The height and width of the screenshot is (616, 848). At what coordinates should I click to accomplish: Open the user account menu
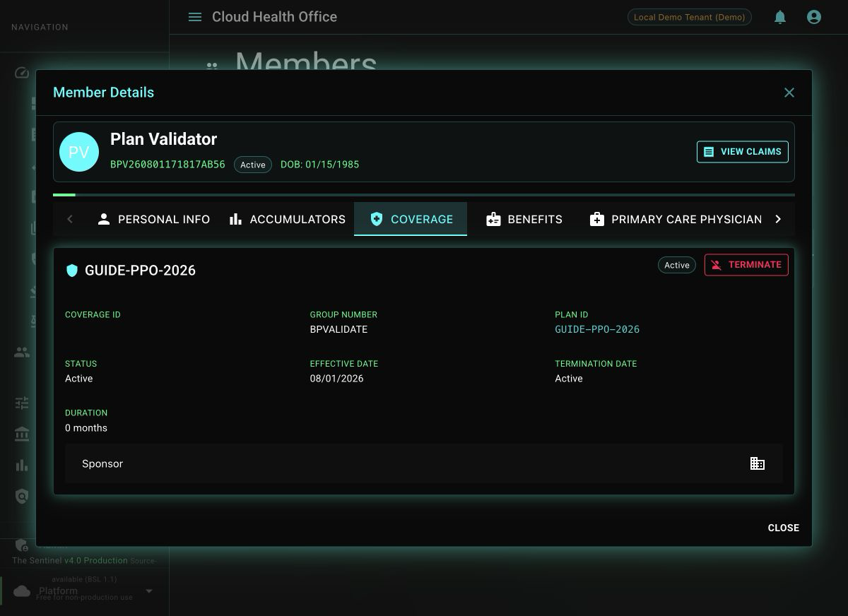click(814, 17)
